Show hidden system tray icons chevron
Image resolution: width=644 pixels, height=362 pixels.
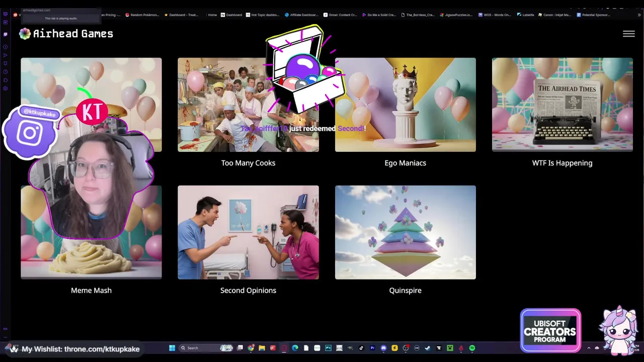tap(589, 348)
